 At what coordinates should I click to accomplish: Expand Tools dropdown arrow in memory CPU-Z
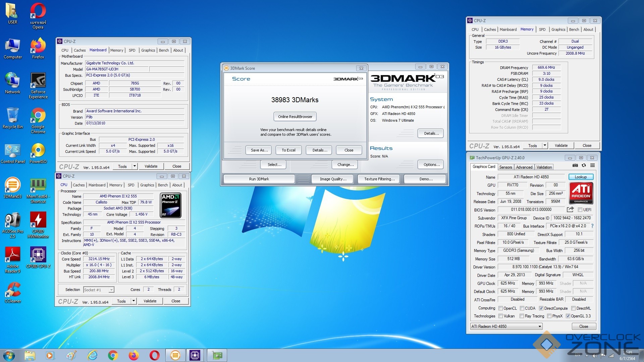(545, 145)
